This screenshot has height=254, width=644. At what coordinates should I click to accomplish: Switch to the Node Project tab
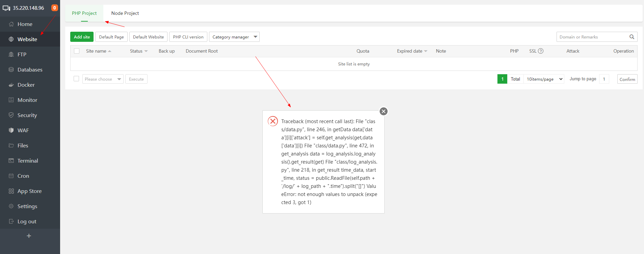click(x=125, y=13)
